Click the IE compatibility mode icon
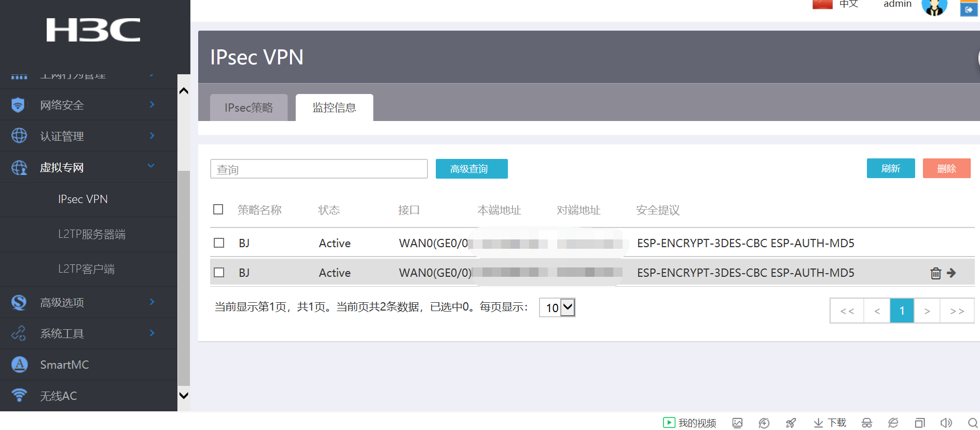This screenshot has height=430, width=980. click(893, 423)
